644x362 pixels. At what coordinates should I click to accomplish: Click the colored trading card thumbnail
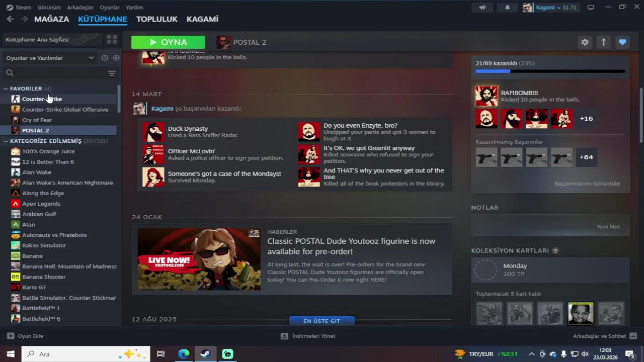coord(581,313)
